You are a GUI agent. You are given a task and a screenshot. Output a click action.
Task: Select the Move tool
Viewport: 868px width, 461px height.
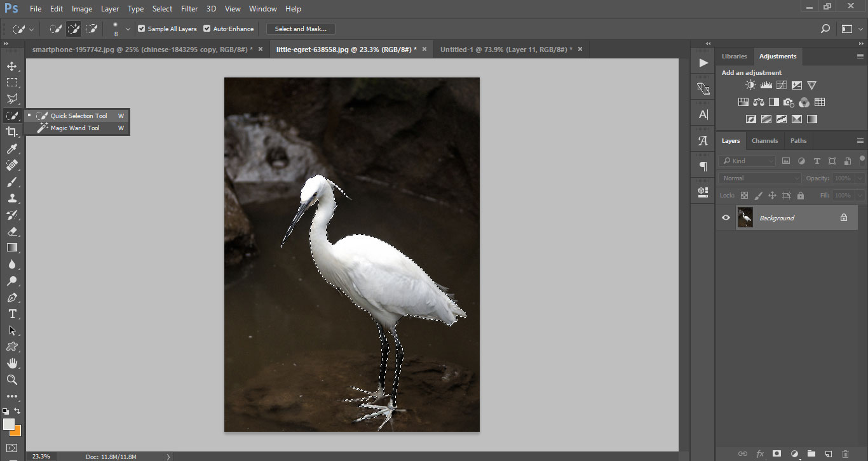(11, 66)
